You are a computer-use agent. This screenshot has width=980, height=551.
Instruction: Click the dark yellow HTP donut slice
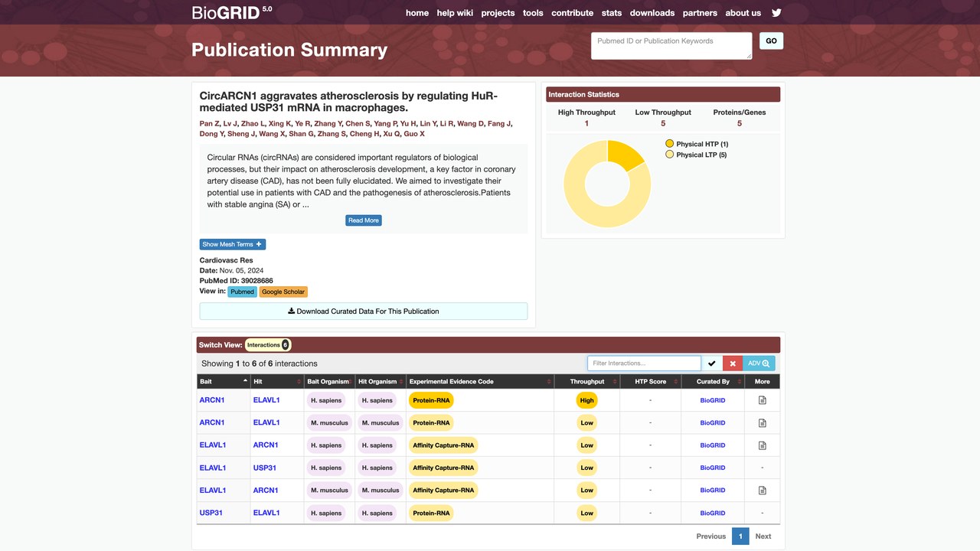pyautogui.click(x=625, y=154)
